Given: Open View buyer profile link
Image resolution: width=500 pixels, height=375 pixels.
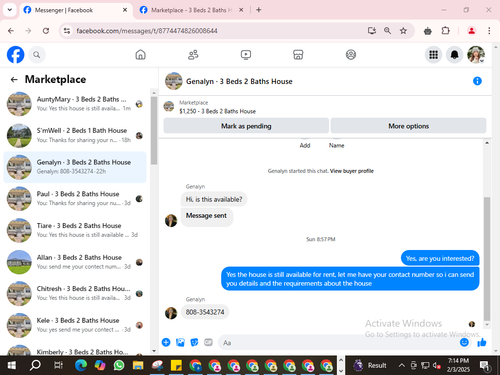Looking at the screenshot, I should coord(352,171).
